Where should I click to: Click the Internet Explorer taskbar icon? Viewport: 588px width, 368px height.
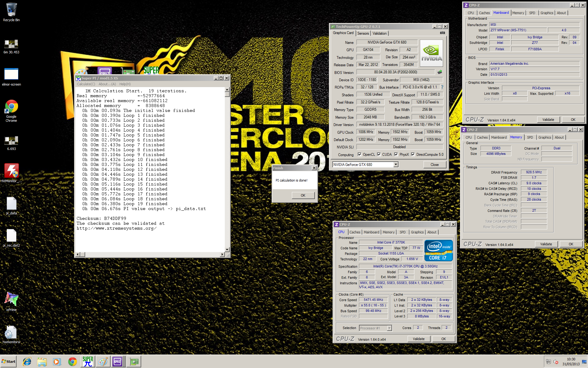click(27, 362)
